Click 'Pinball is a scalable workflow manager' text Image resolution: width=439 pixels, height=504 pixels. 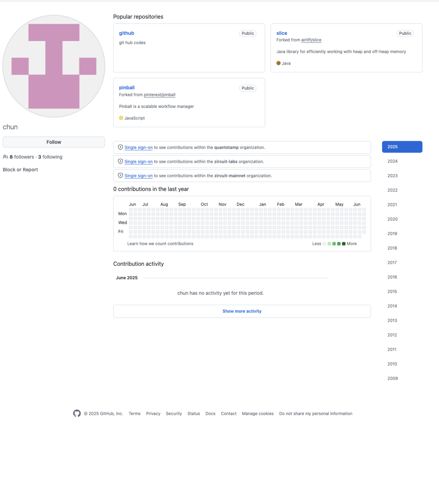tap(157, 106)
